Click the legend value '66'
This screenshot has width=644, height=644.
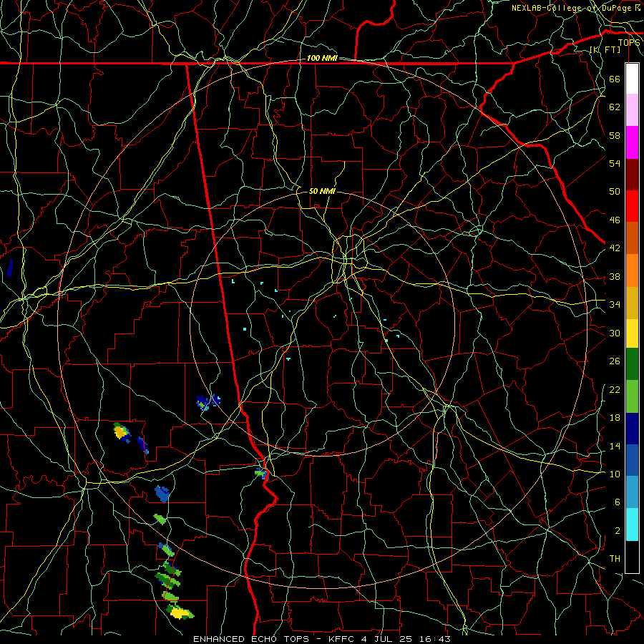615,79
